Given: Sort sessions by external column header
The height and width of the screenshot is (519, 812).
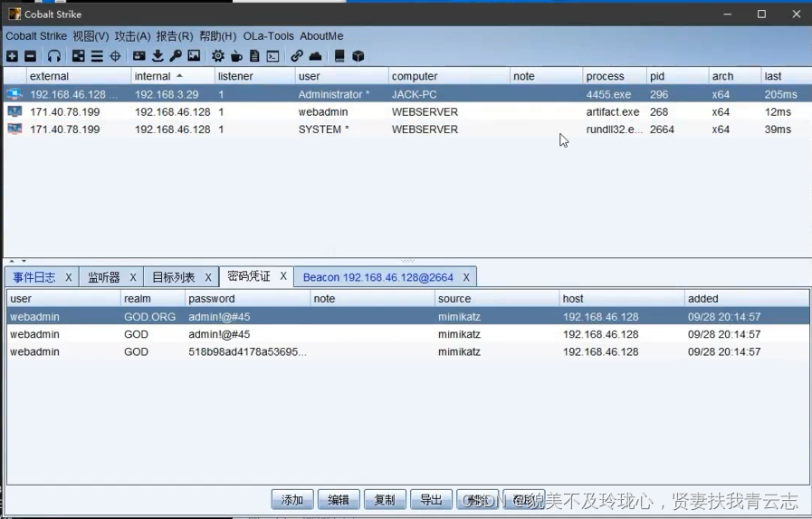Looking at the screenshot, I should coord(79,76).
